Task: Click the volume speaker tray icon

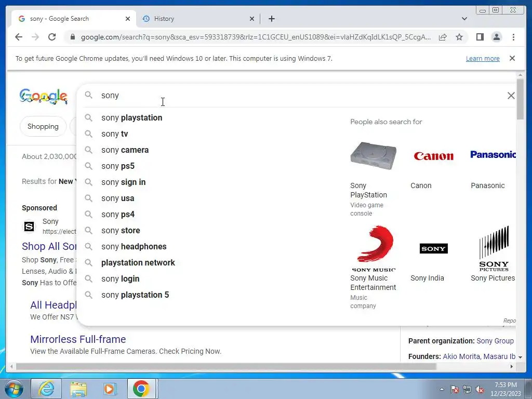Action: click(x=480, y=390)
